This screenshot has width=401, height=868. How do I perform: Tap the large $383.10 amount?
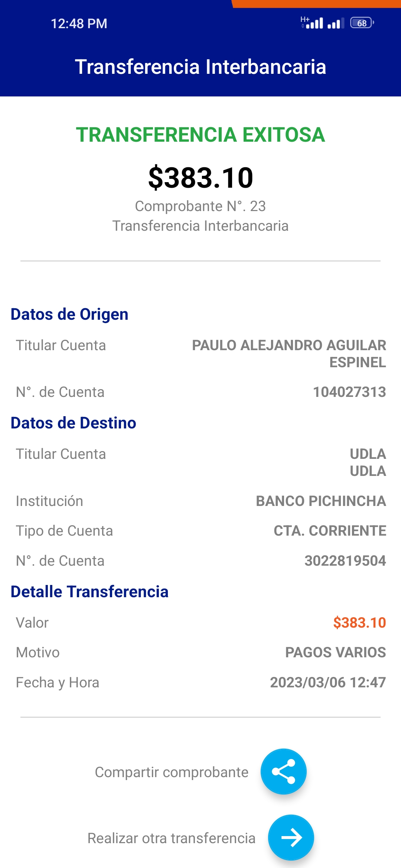tap(200, 178)
